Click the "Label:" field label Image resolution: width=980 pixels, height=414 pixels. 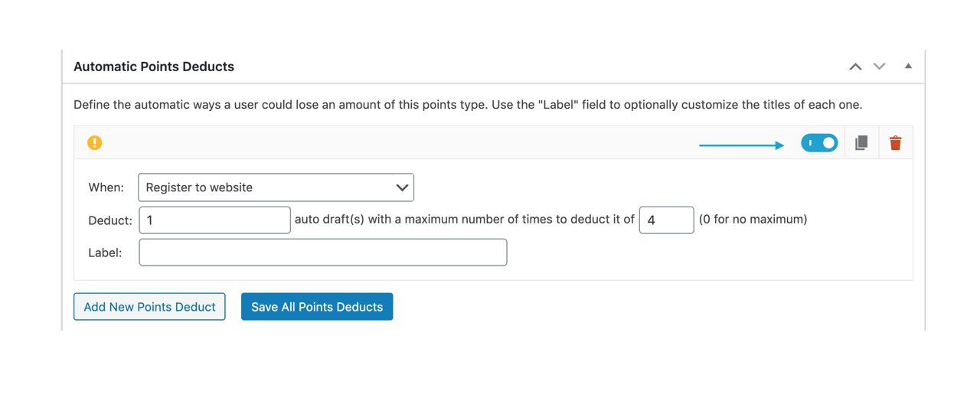click(x=105, y=253)
